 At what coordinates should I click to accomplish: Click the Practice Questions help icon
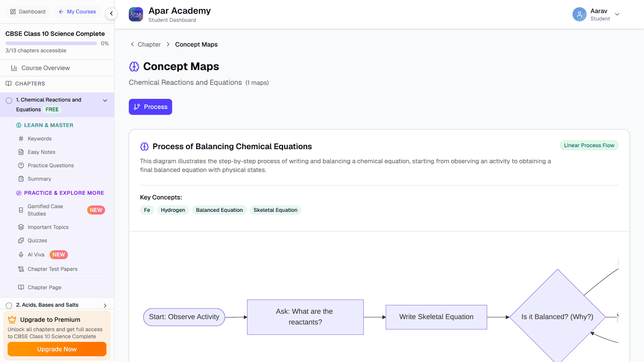point(21,165)
